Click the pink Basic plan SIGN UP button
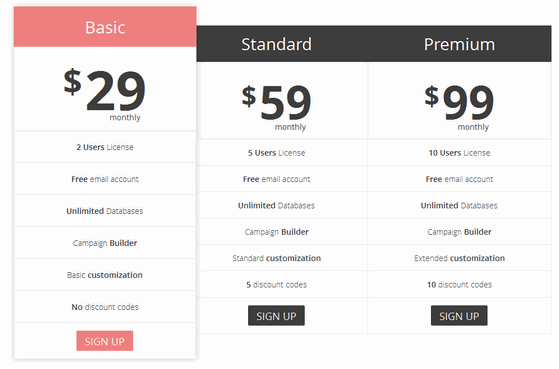Screen dimensions: 559x369 (x=104, y=341)
